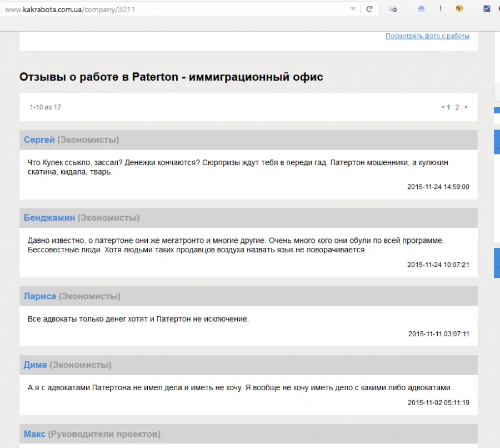
Task: Click the '(Экономисты)' label after Сергей
Action: 88,140
